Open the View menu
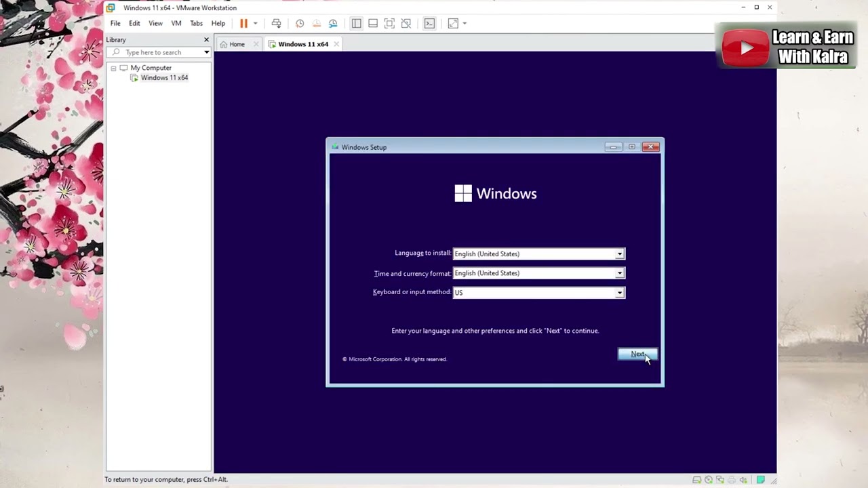 coord(155,23)
